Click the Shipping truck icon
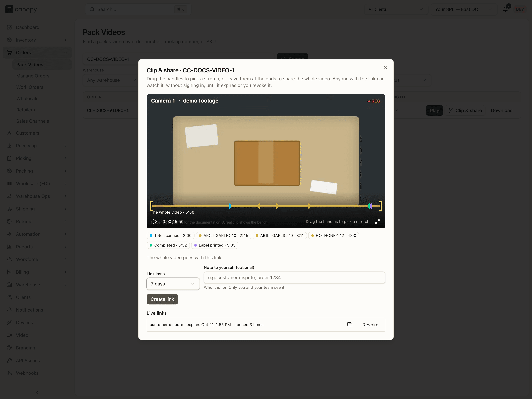Viewport: 532px width, 399px height. click(x=9, y=209)
